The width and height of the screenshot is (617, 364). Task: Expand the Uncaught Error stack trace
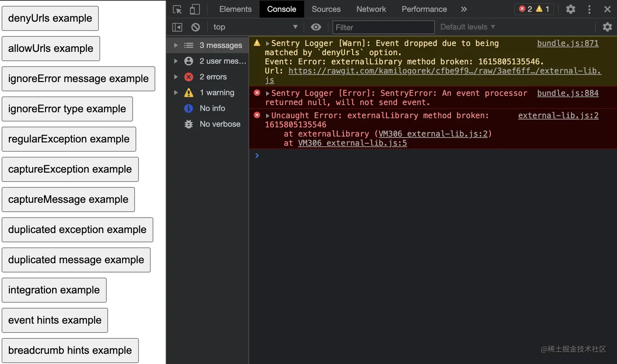tap(268, 115)
